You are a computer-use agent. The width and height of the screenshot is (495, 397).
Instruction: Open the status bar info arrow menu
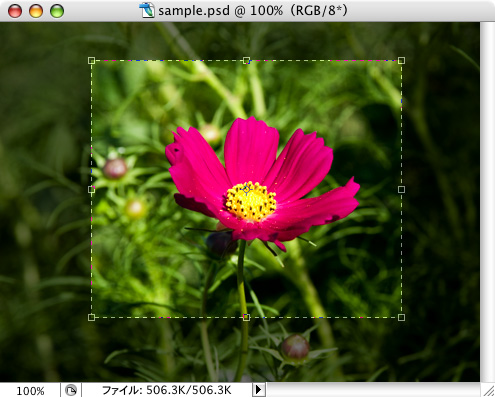259,390
